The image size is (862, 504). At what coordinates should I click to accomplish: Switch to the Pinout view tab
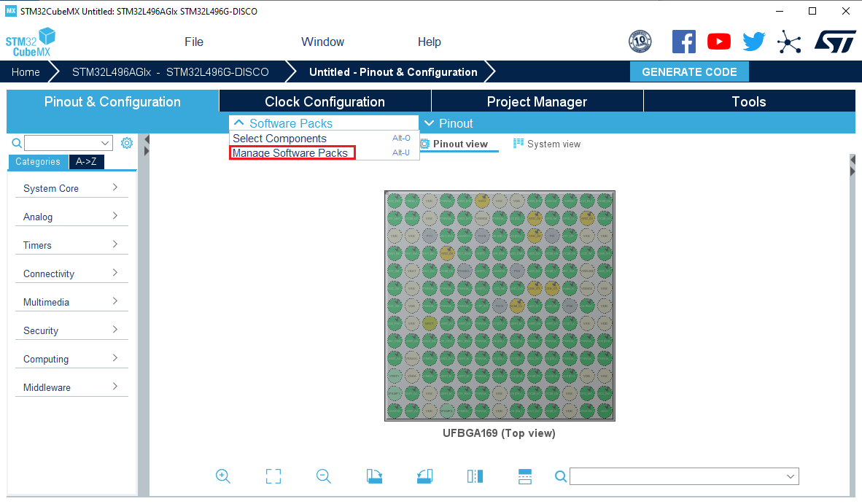459,144
